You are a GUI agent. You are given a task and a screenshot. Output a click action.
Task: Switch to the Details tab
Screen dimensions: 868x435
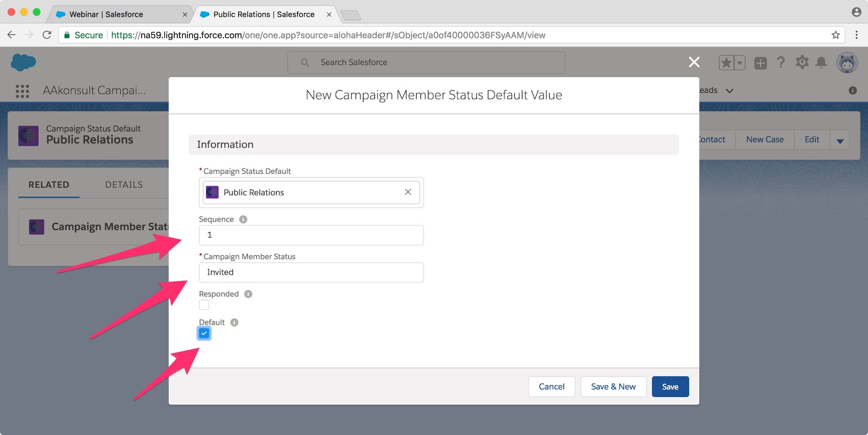pyautogui.click(x=124, y=185)
